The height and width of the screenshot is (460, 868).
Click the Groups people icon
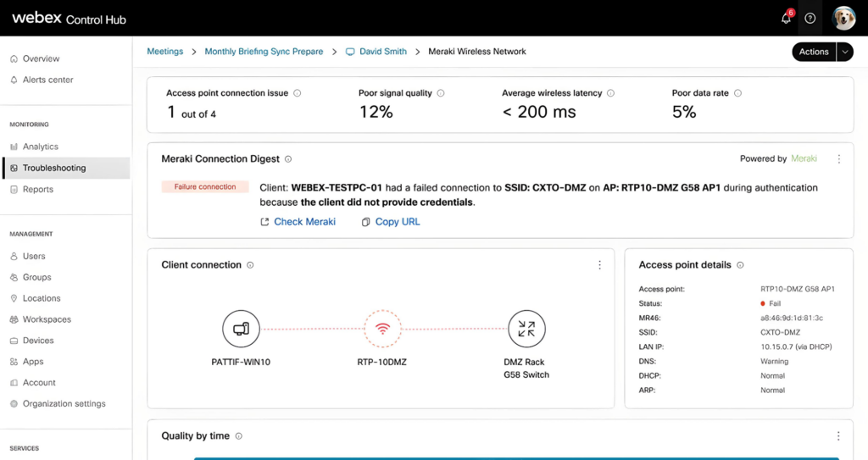[x=14, y=277]
